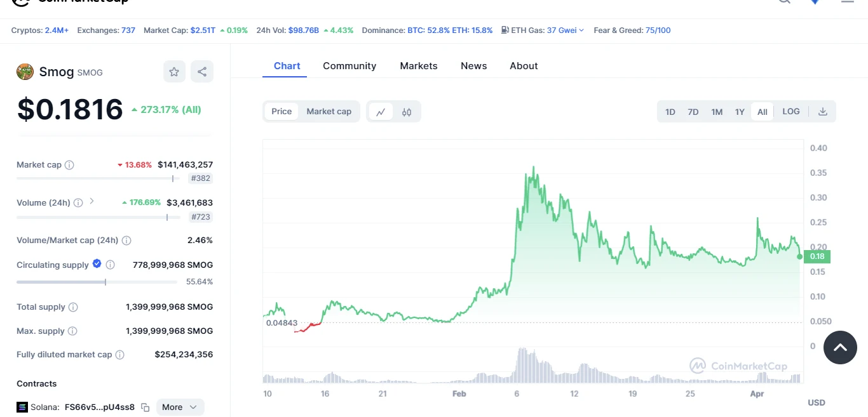Screen dimensions: 868x417
Task: Click the $3,461,683 volume value
Action: (189, 203)
